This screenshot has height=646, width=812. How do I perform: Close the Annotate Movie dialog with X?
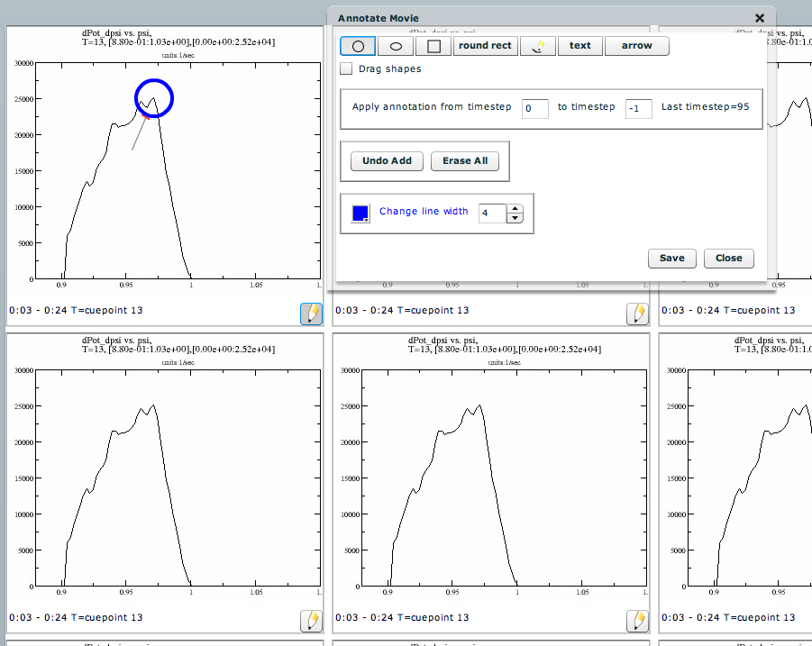(x=760, y=19)
